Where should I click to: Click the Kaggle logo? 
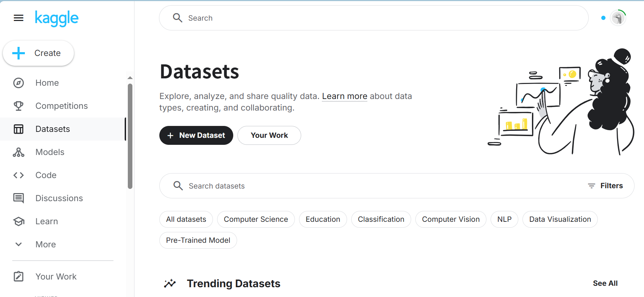pyautogui.click(x=57, y=18)
